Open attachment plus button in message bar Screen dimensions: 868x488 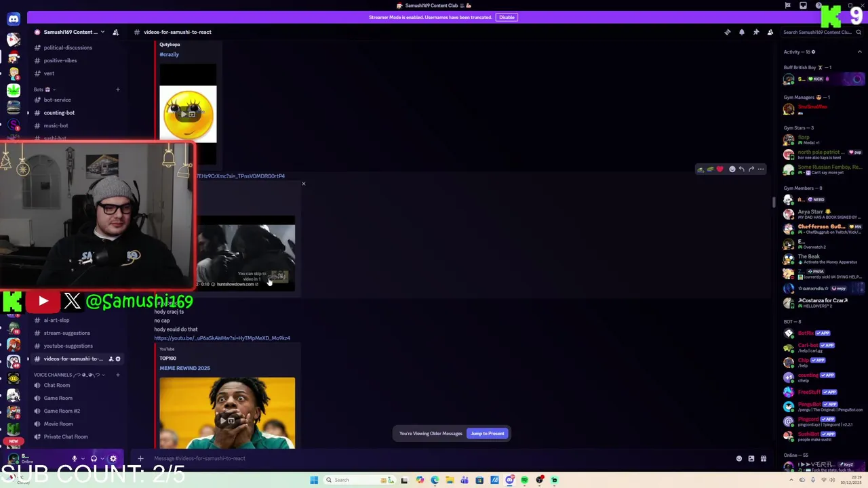pyautogui.click(x=140, y=458)
